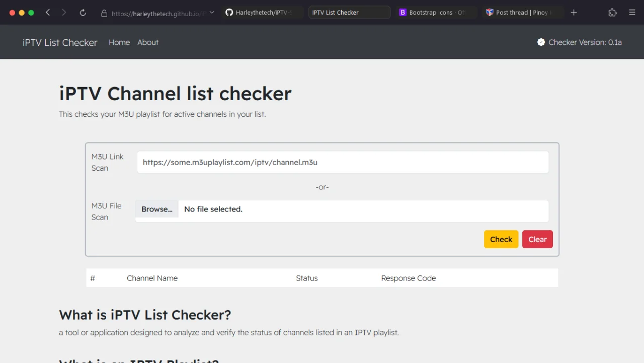Click the address bar URL
Screen dimensions: 644x363
point(159,14)
